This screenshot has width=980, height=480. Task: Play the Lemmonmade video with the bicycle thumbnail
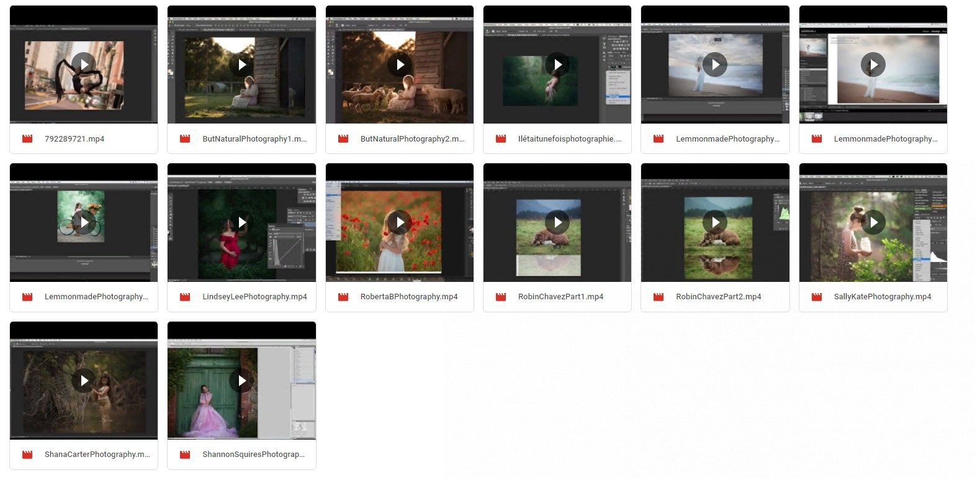[84, 222]
